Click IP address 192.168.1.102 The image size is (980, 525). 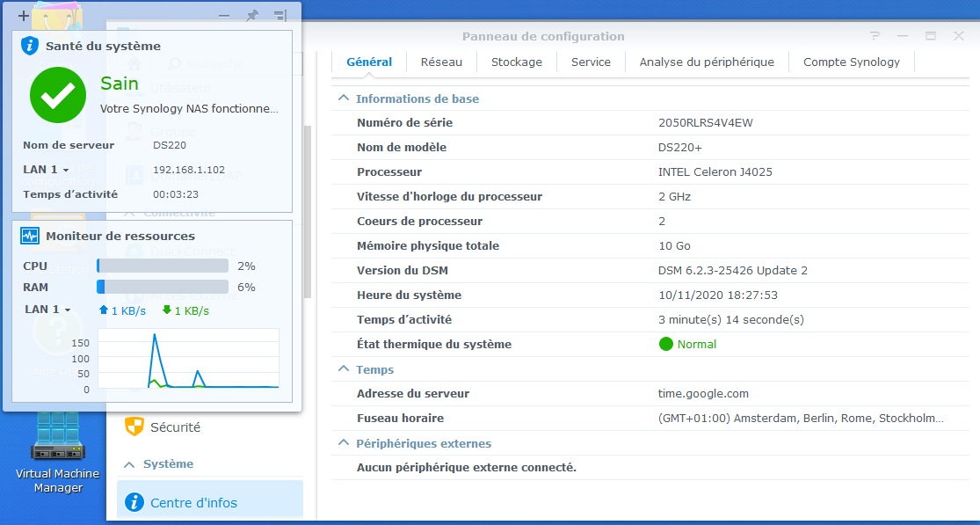tap(189, 170)
